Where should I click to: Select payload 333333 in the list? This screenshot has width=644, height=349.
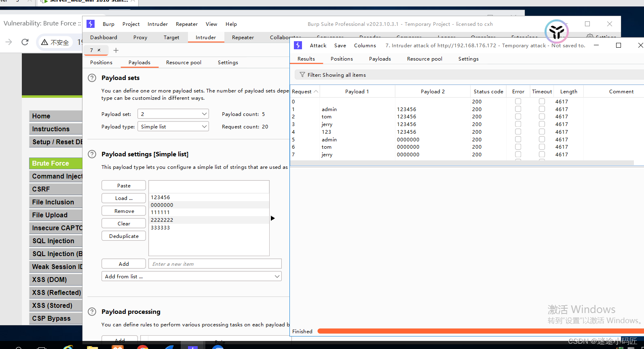[x=209, y=228]
